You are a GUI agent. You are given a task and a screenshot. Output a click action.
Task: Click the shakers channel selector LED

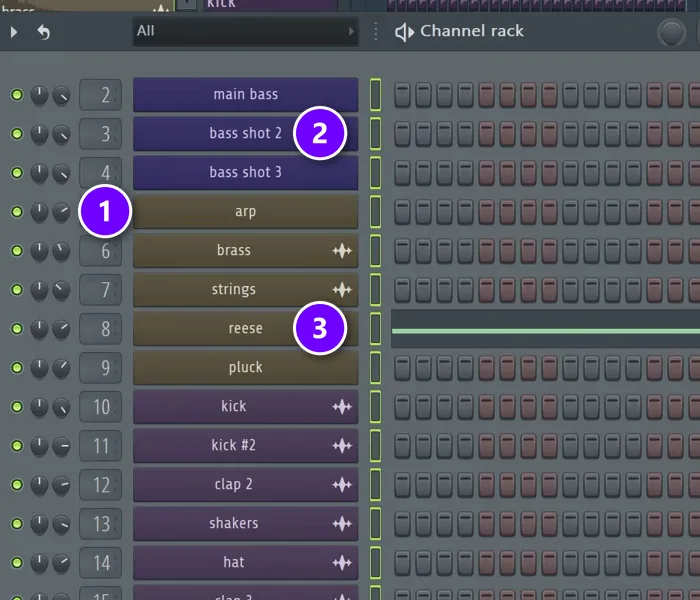(x=375, y=523)
